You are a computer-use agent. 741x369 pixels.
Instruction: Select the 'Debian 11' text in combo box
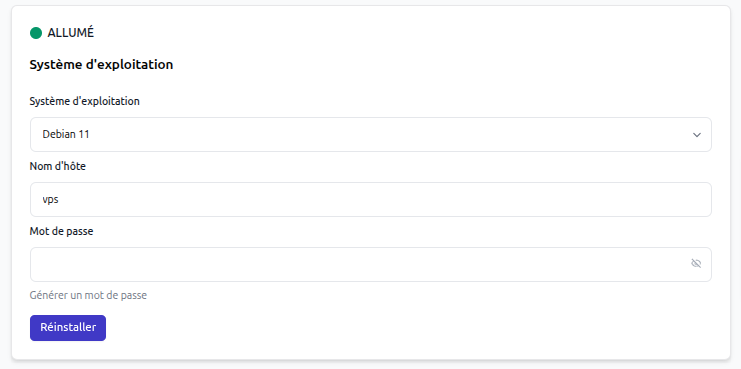pyautogui.click(x=66, y=134)
